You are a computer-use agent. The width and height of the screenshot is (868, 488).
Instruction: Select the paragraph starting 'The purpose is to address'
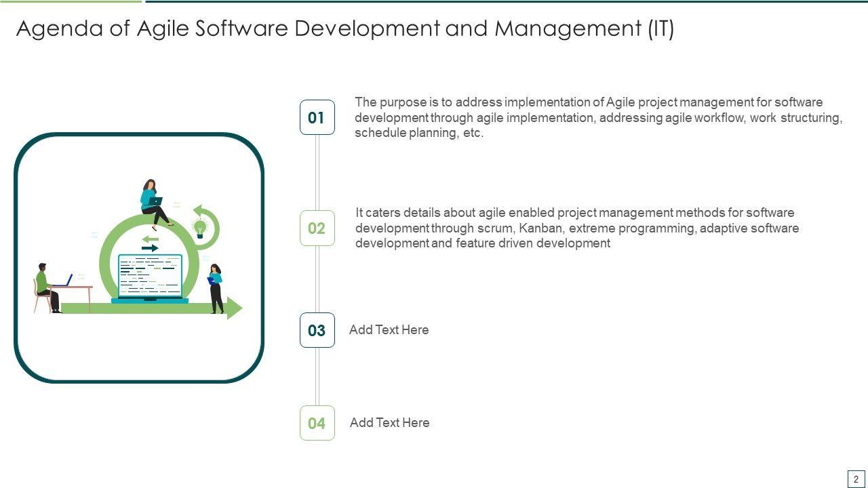tap(598, 117)
